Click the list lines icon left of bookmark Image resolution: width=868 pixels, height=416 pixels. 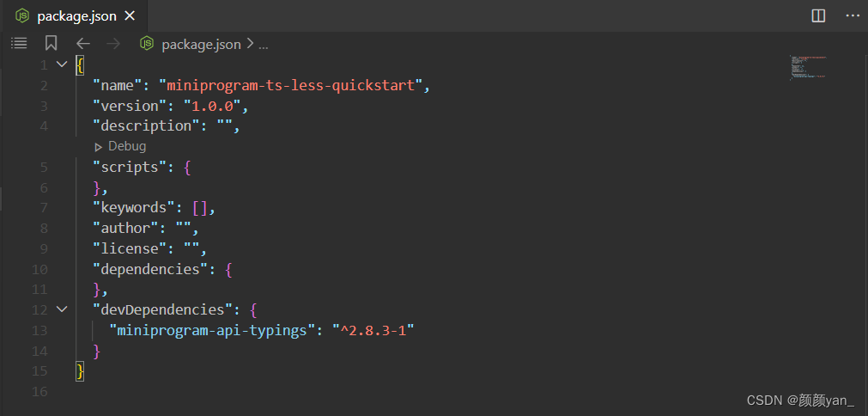(x=19, y=43)
